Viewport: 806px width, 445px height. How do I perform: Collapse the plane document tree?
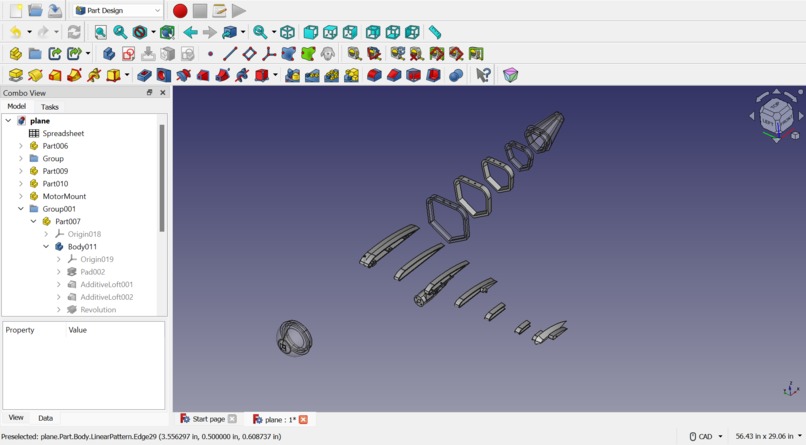tap(8, 121)
